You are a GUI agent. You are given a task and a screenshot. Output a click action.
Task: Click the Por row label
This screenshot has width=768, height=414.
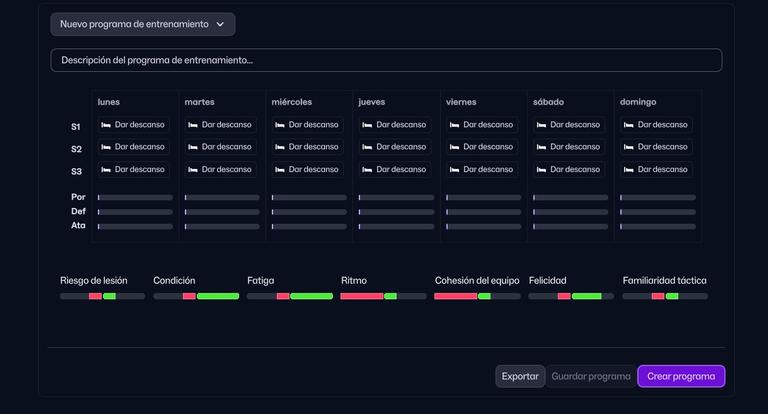coord(78,197)
